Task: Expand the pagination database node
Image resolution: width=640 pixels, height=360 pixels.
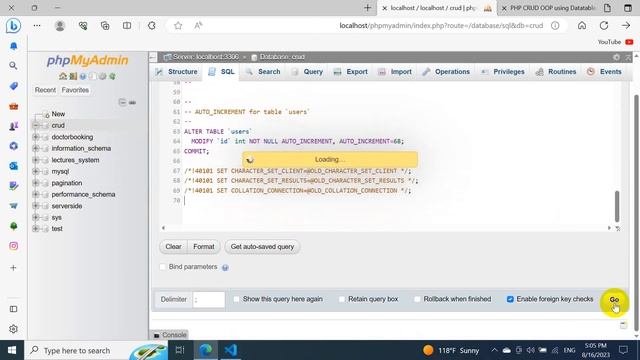Action: pos(36,183)
